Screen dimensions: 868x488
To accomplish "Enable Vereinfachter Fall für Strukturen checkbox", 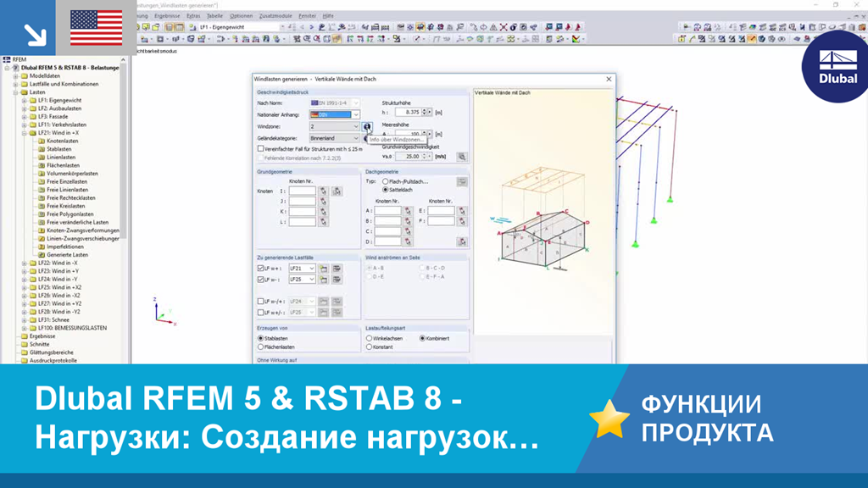I will point(260,149).
